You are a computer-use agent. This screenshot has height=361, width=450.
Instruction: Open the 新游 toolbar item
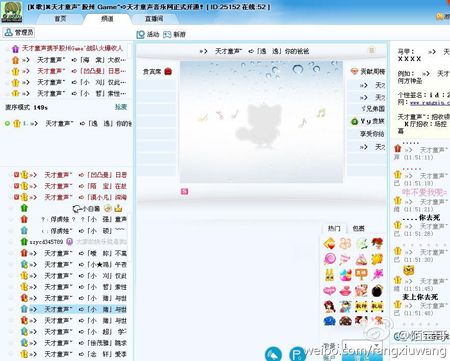pyautogui.click(x=174, y=34)
